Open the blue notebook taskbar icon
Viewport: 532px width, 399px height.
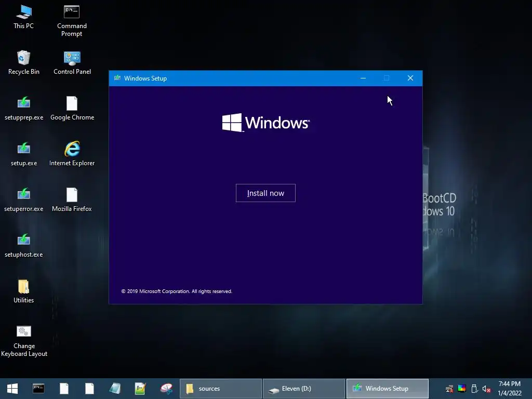[115, 389]
